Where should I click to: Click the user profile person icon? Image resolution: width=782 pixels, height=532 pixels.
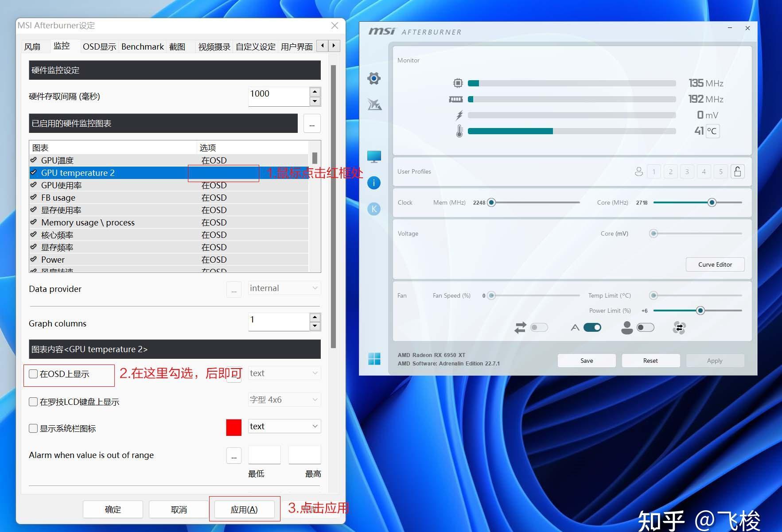pyautogui.click(x=638, y=171)
